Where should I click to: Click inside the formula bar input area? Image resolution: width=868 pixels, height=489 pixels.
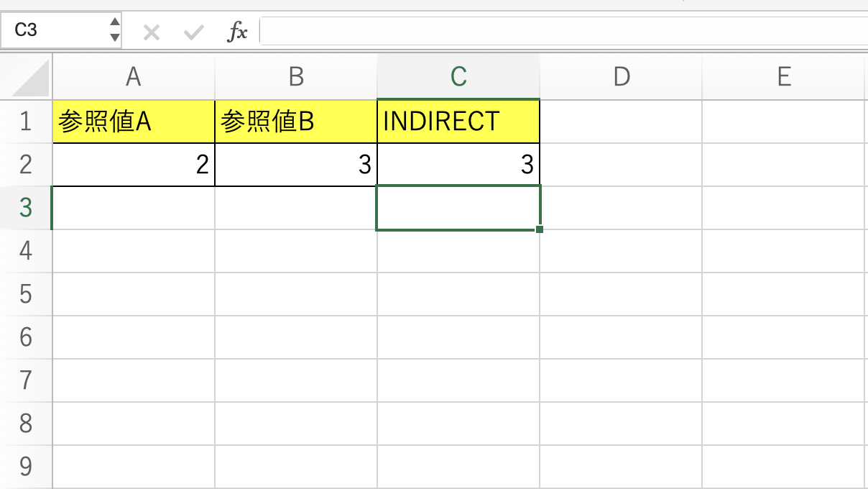tap(503, 31)
